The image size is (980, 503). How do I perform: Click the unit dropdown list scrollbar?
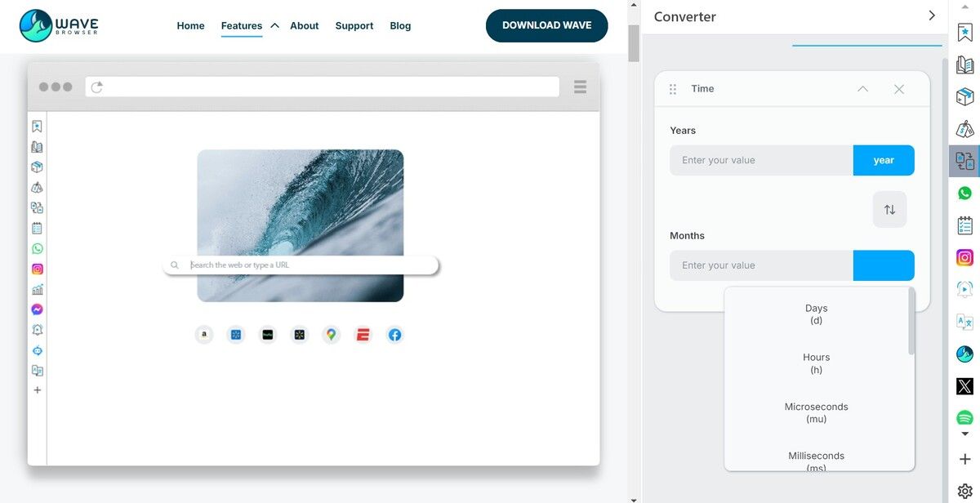click(x=911, y=323)
